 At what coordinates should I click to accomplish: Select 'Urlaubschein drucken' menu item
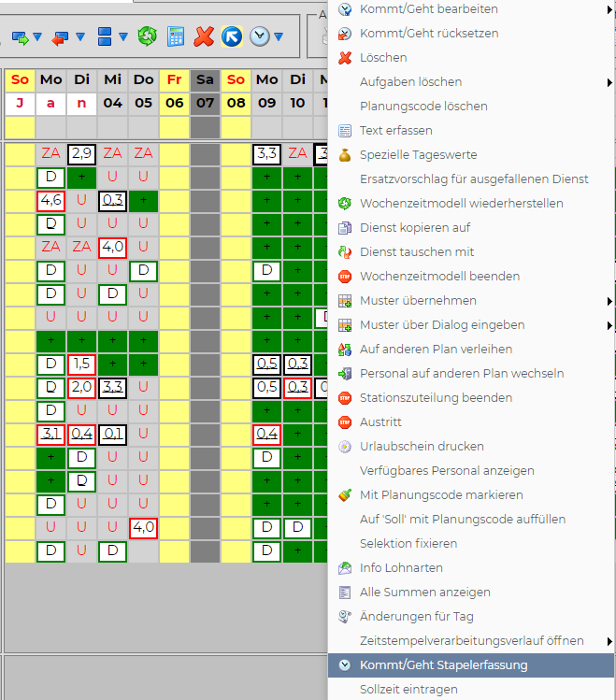tap(422, 447)
